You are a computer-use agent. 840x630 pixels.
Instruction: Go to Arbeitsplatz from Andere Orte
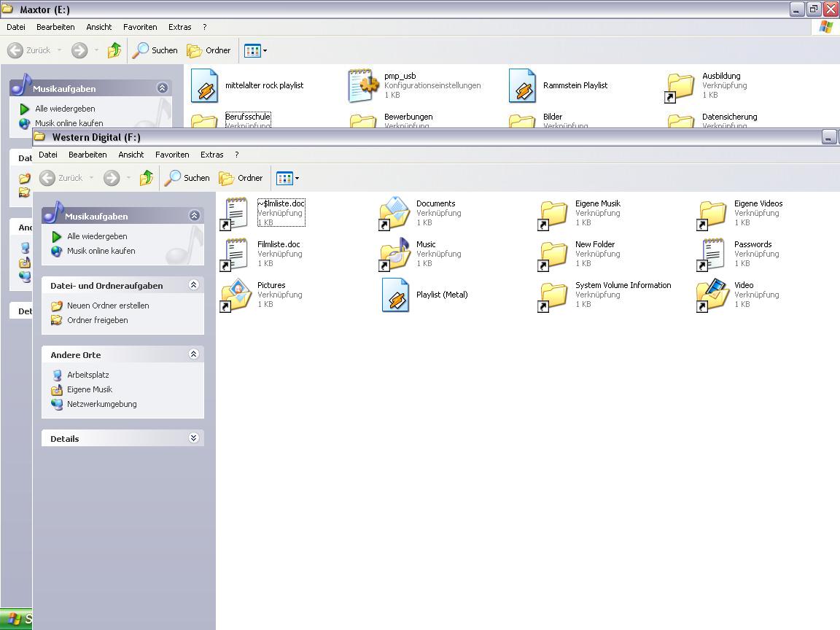click(88, 375)
